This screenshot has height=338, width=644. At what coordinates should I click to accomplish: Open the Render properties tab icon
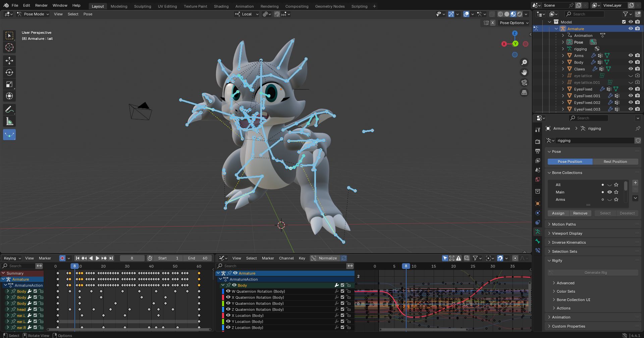538,142
